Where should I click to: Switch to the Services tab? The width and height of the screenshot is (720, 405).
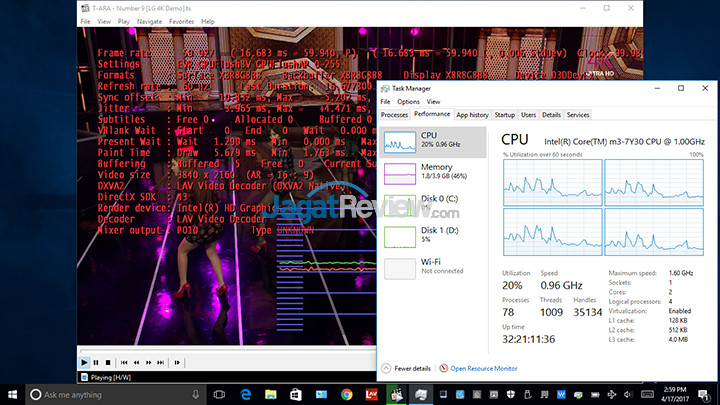(578, 115)
